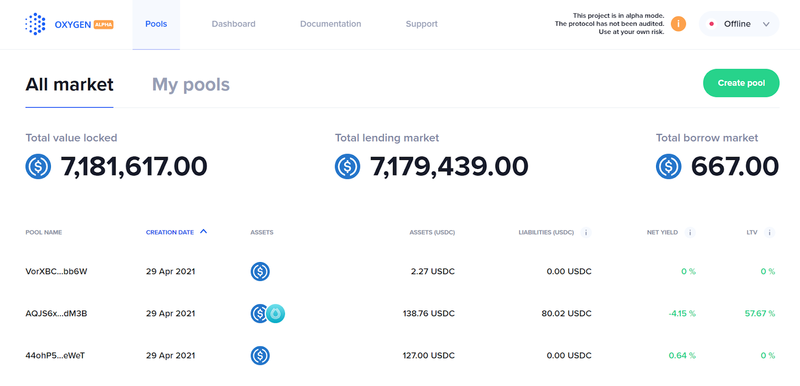Click the orange alpha warning info icon
800x386 pixels.
tap(678, 23)
